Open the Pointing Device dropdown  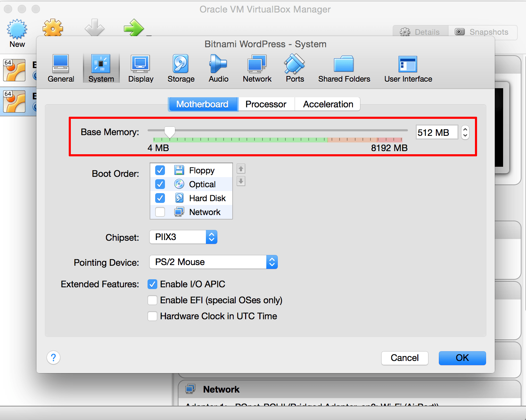coord(214,262)
